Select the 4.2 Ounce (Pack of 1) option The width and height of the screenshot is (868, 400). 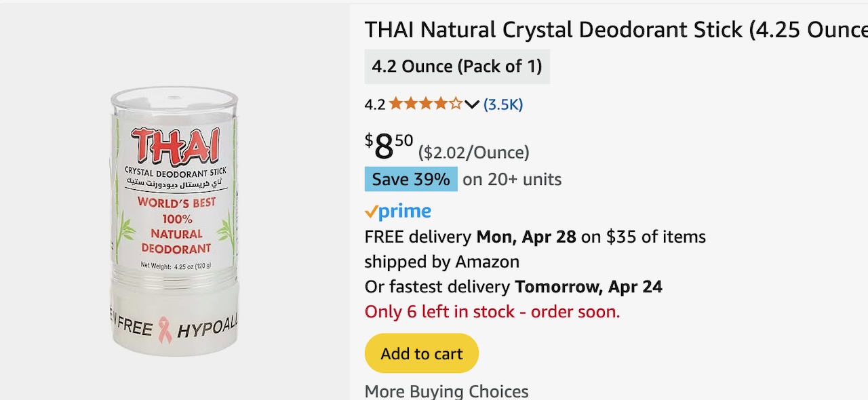tap(457, 66)
